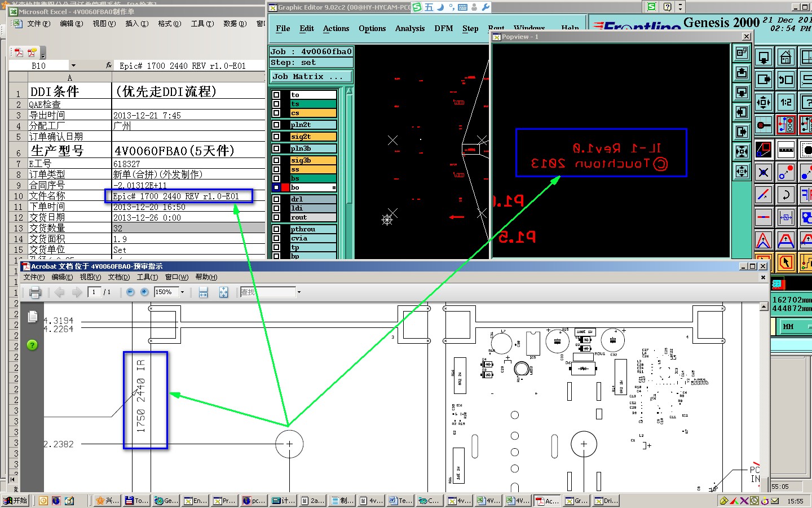Screen dimensions: 812x508
Task: Click the 开始 Start button
Action: point(16,501)
